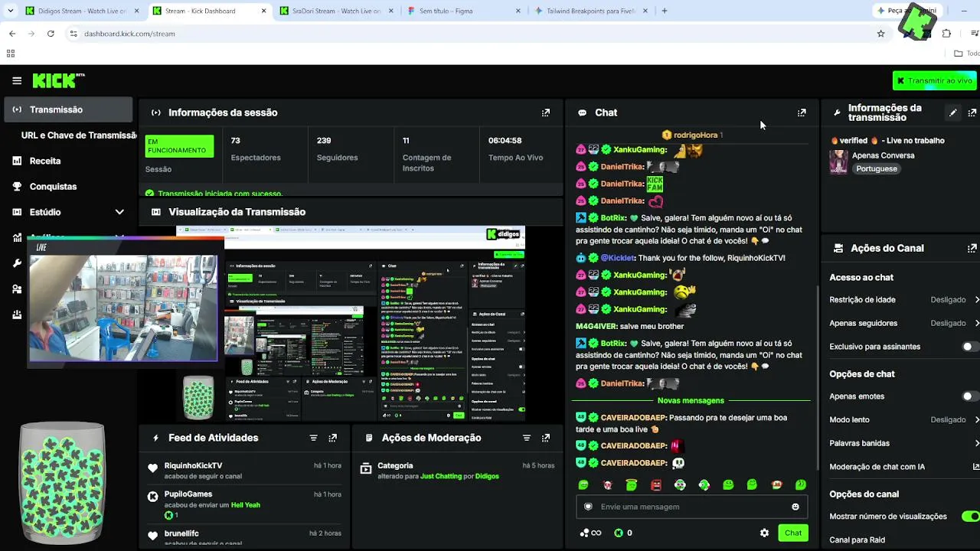This screenshot has height=551, width=980.
Task: Open the browser extensions puzzle icon
Action: click(x=946, y=34)
